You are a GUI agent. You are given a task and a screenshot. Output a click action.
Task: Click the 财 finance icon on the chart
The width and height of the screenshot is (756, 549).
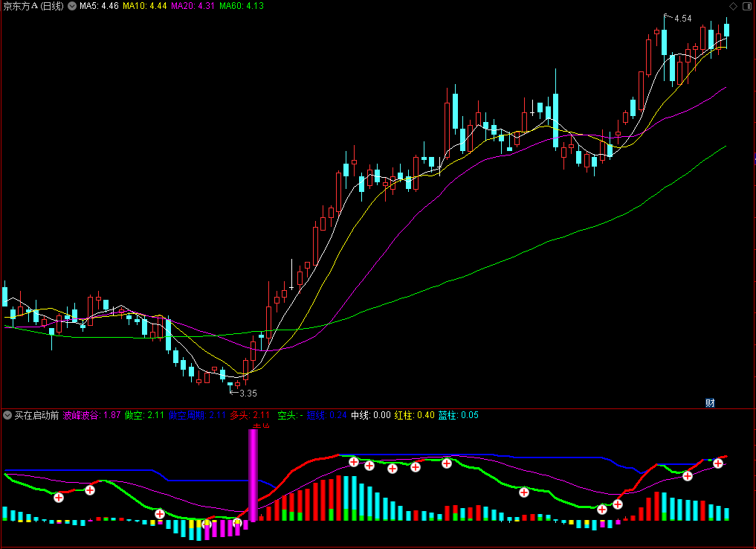click(710, 403)
